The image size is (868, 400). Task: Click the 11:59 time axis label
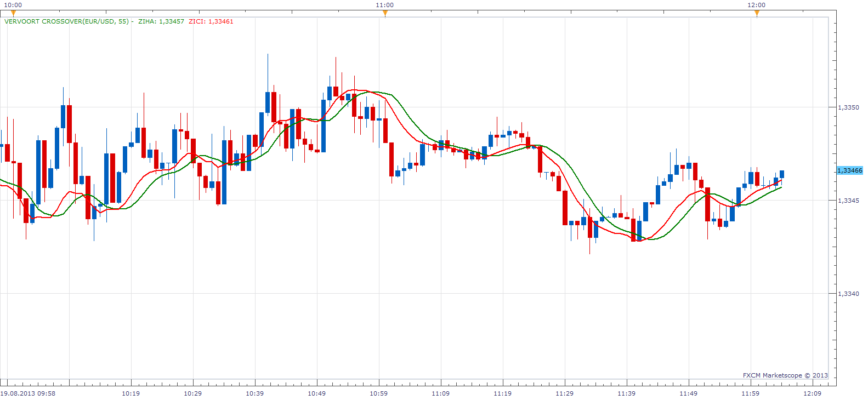click(x=750, y=393)
